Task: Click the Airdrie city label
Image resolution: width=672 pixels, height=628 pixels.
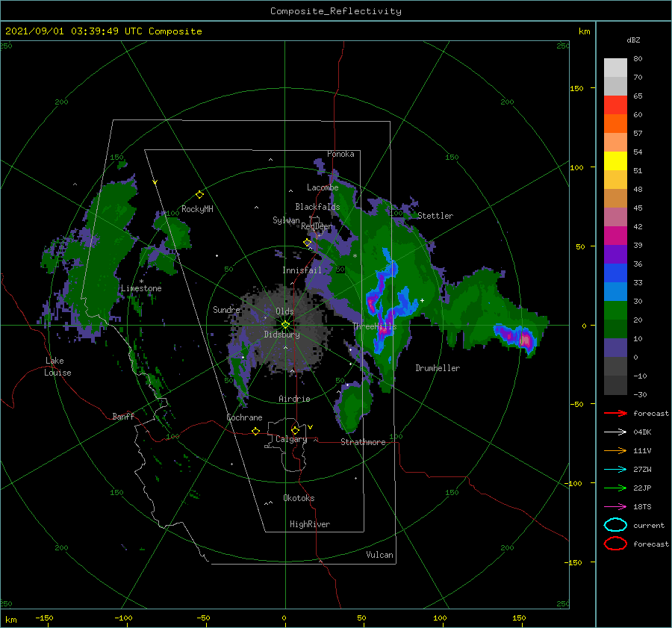Action: tap(294, 399)
